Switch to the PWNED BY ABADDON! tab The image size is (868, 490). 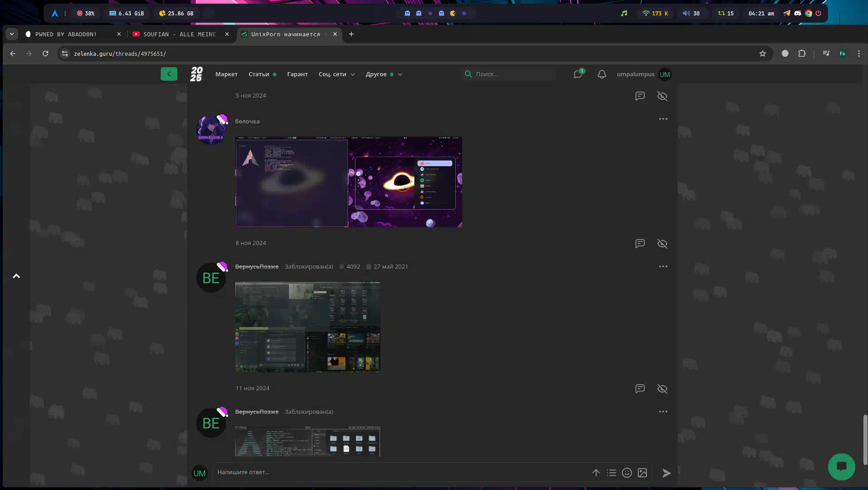[66, 34]
